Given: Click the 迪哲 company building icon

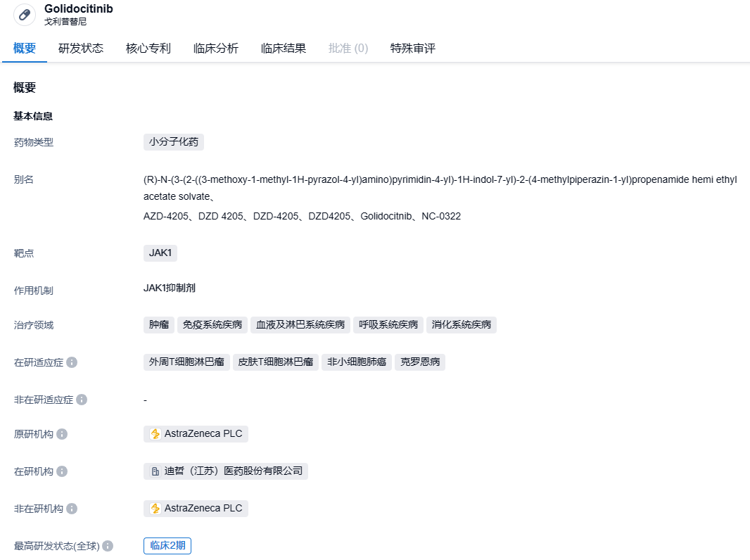Looking at the screenshot, I should [155, 471].
